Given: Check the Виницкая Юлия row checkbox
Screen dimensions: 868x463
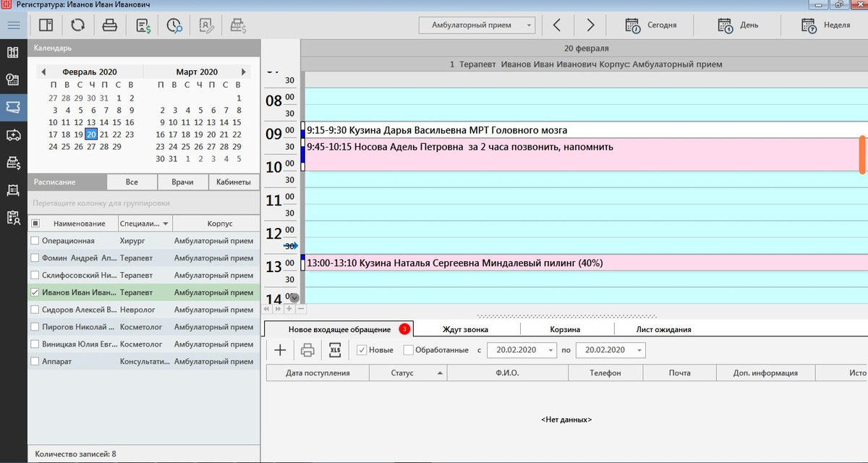Looking at the screenshot, I should tap(35, 344).
